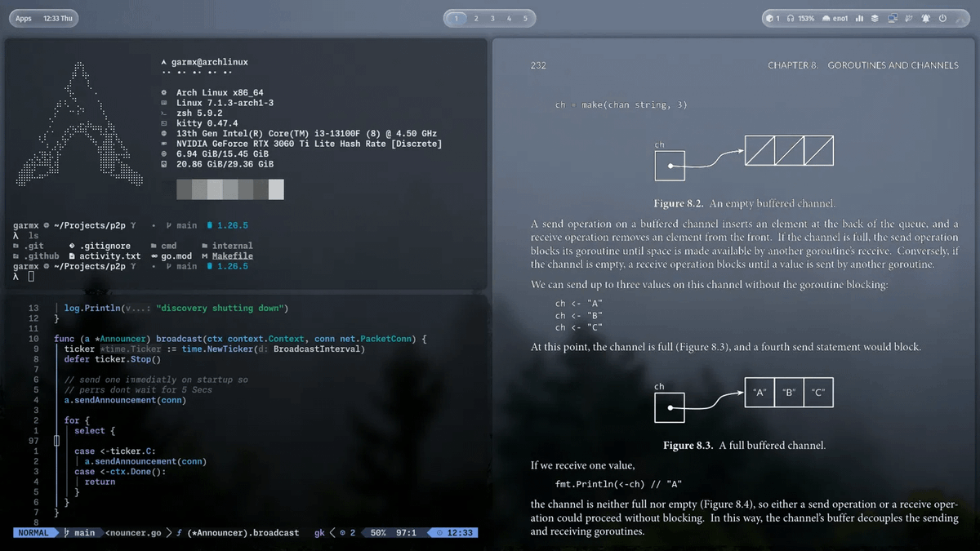
Task: Click the gk key indicator in statusline
Action: tap(319, 533)
